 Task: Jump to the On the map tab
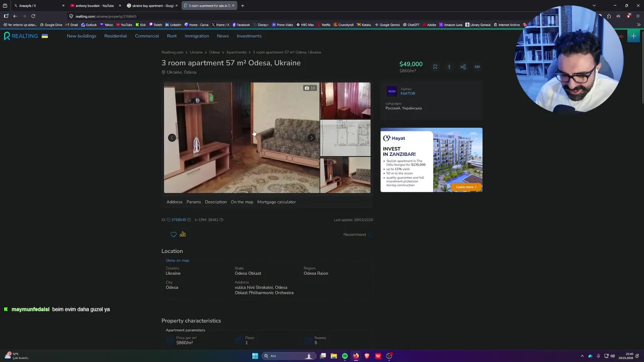click(x=242, y=202)
